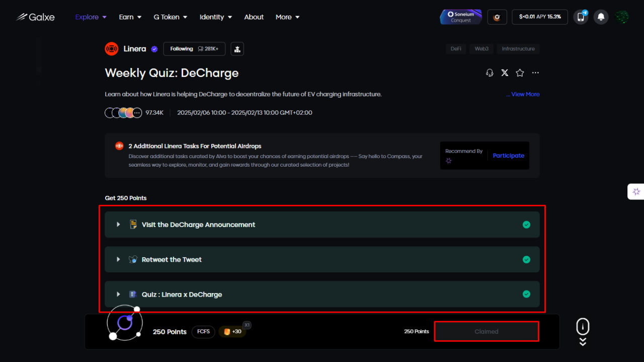The image size is (644, 362).
Task: Click the leaderboard icon next to Following
Action: point(237,49)
